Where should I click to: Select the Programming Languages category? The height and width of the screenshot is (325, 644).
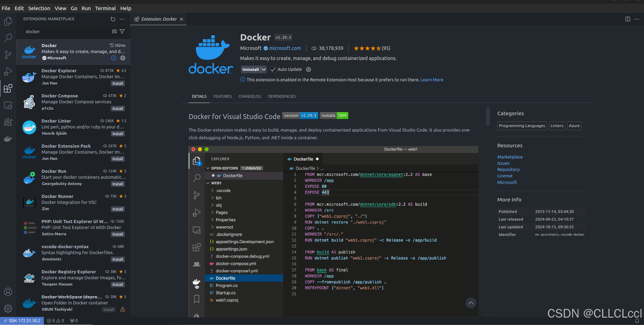click(522, 126)
